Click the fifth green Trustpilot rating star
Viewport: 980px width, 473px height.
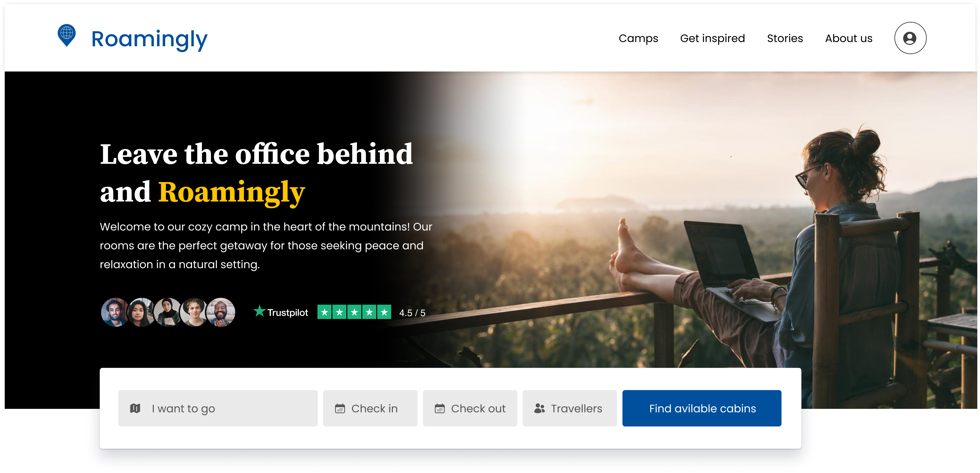(x=384, y=312)
